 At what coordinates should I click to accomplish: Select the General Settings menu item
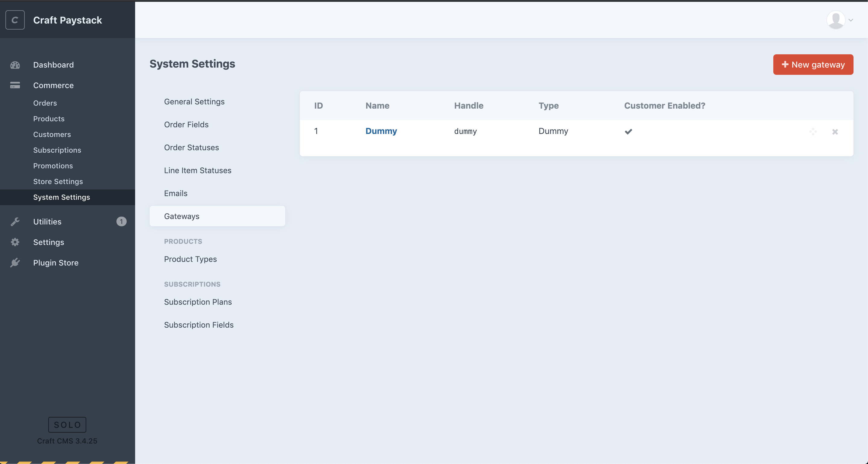194,101
